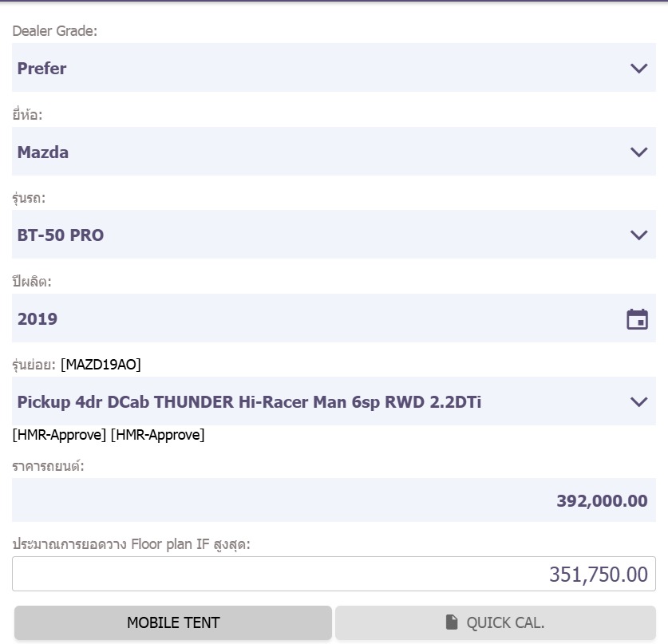Viewport: 668px width, 644px height.
Task: Click the Floor plan amount 351,750.00 field
Action: point(334,574)
